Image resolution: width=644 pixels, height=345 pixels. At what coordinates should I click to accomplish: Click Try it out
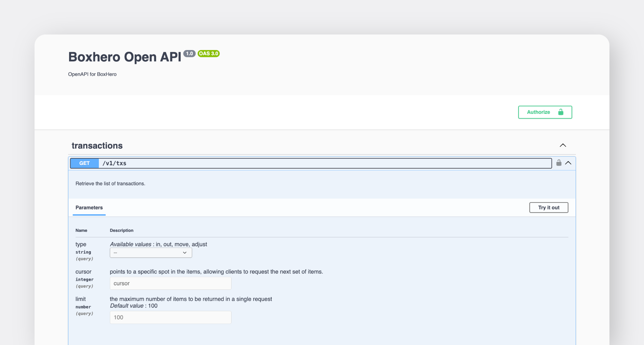(x=549, y=207)
